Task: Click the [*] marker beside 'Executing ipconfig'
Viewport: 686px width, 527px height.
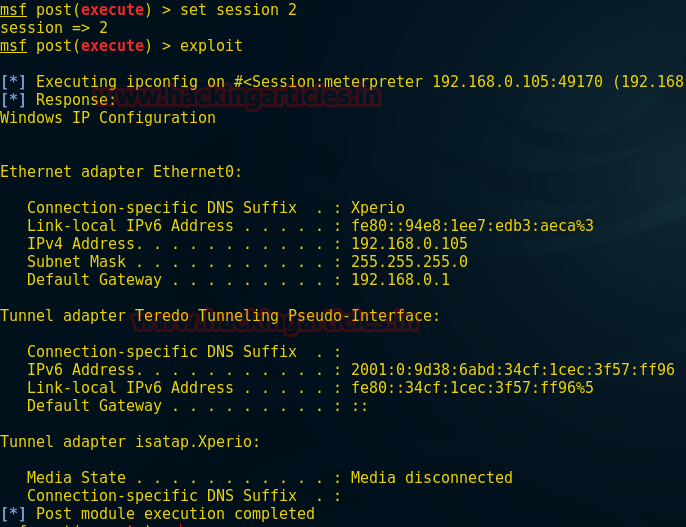Action: (x=13, y=82)
